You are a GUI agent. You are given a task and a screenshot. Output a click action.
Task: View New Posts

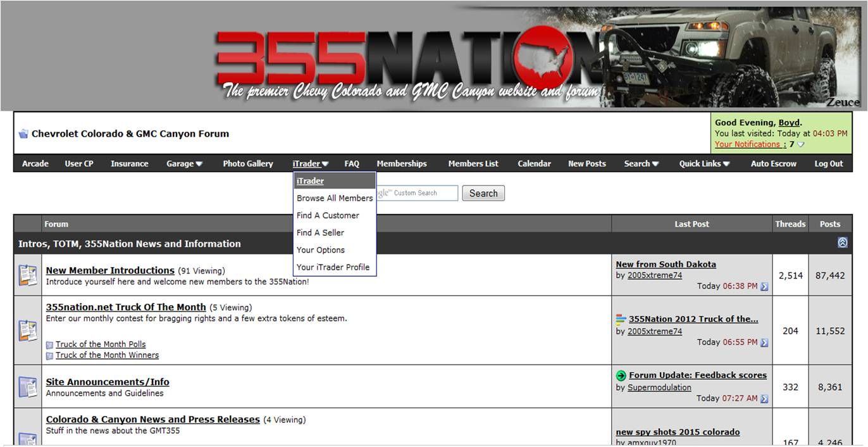click(587, 163)
